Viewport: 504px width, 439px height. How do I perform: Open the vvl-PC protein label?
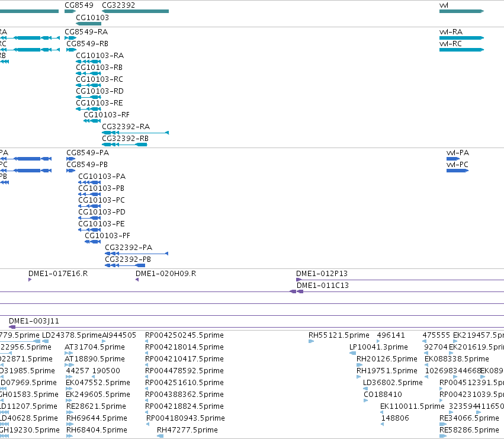(x=457, y=165)
